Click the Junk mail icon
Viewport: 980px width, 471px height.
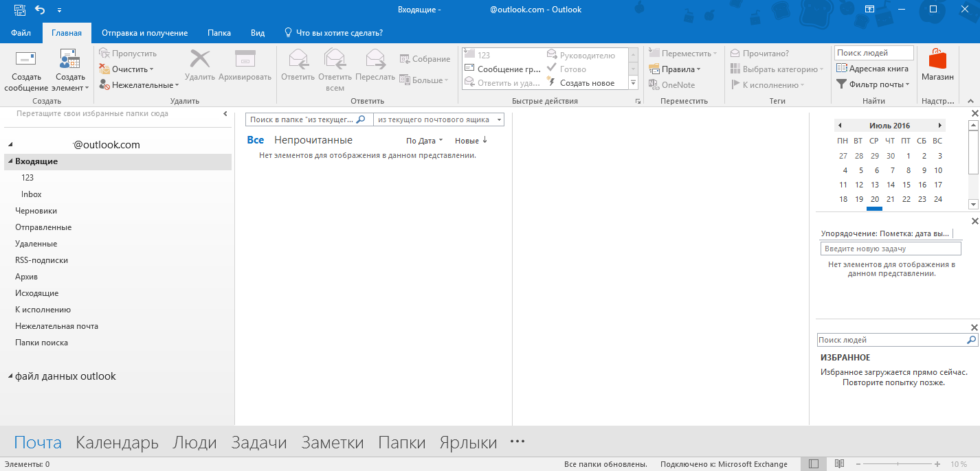104,85
